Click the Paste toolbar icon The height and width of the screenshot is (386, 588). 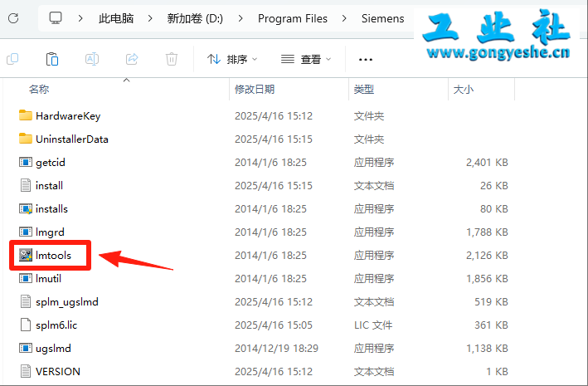point(52,59)
